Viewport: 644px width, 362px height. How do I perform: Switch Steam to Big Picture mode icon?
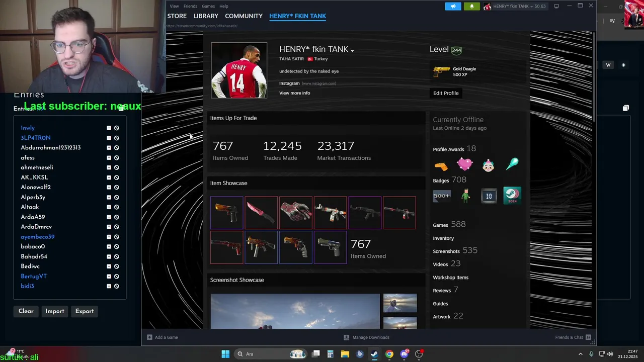(x=556, y=6)
